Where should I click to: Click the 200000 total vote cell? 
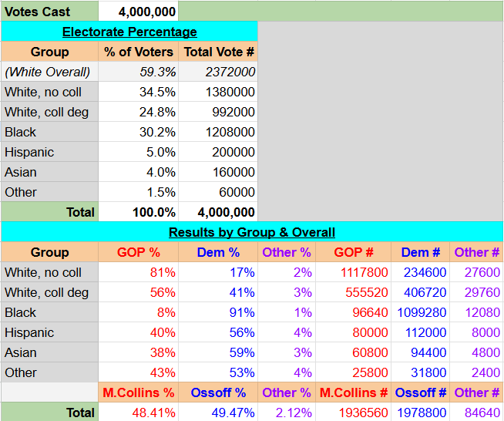click(218, 152)
